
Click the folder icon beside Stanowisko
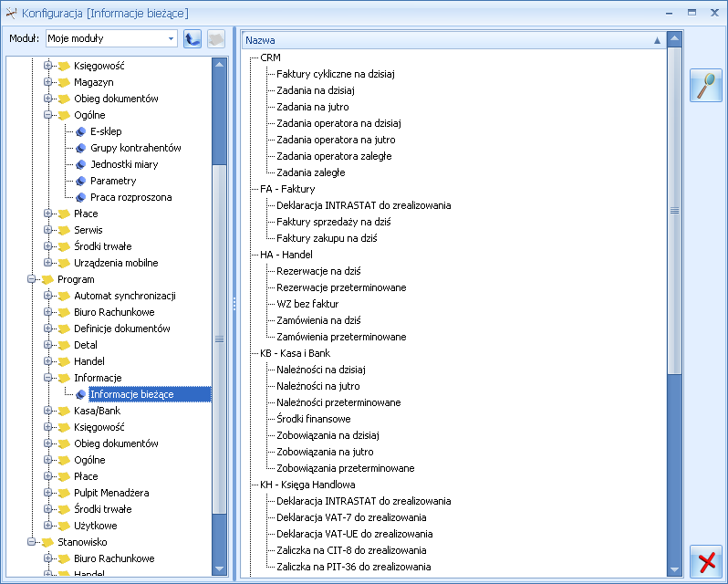tap(47, 542)
